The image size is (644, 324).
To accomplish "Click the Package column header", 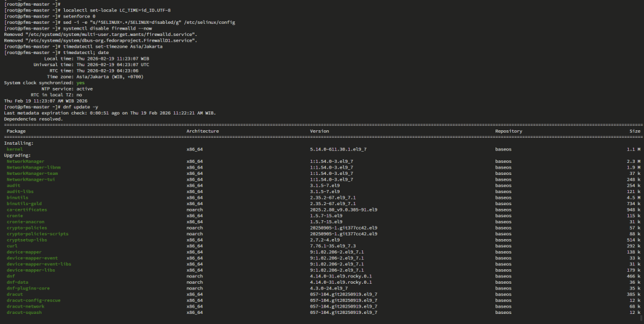I will [16, 131].
